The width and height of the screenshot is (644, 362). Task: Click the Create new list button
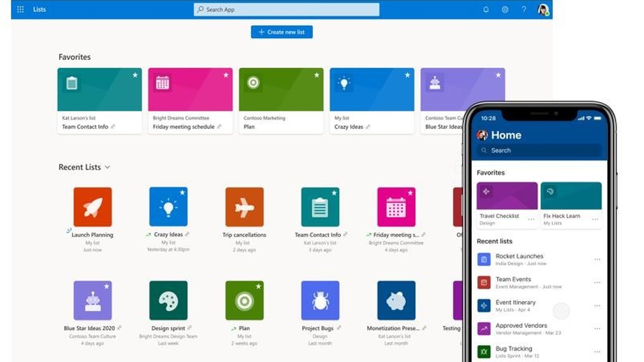point(282,32)
